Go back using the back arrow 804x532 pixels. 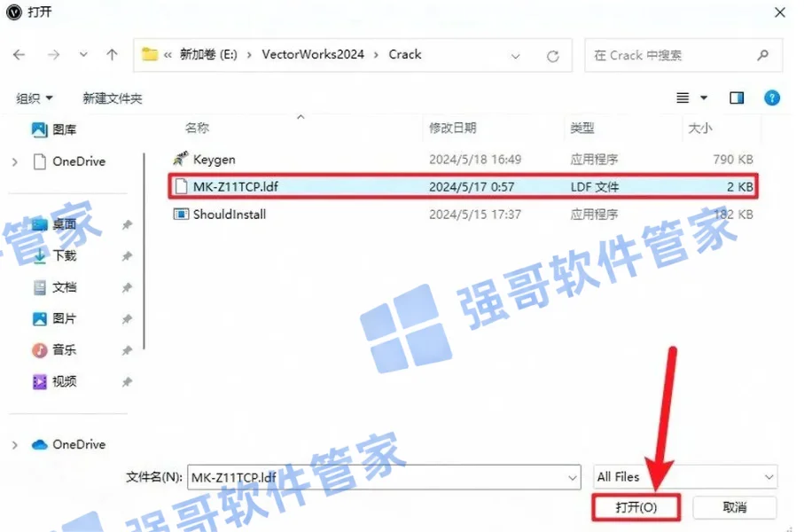[x=19, y=54]
